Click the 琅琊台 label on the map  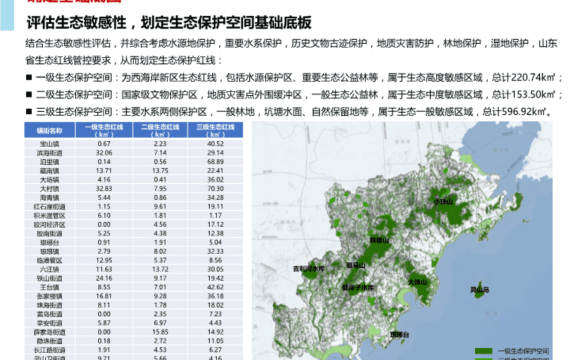tap(400, 335)
